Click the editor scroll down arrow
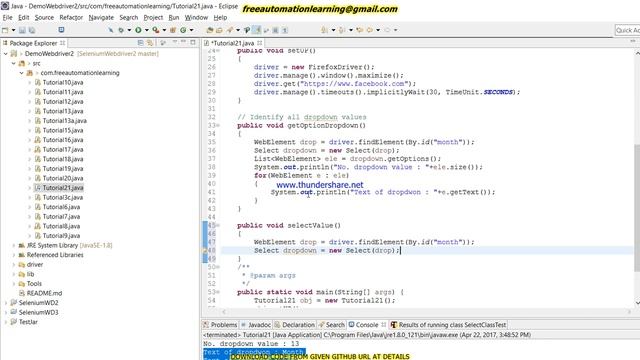640x360 pixels. point(637,303)
